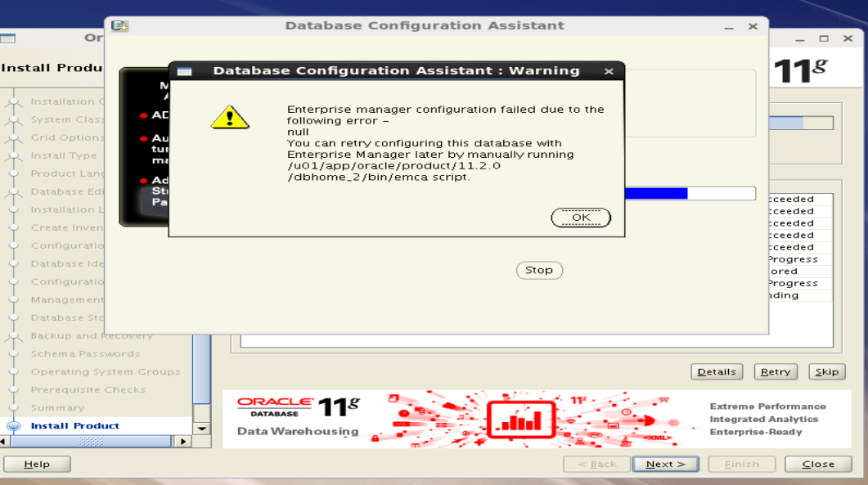Click the step list scroll-right arrow
Screen dimensions: 868x485
182,442
